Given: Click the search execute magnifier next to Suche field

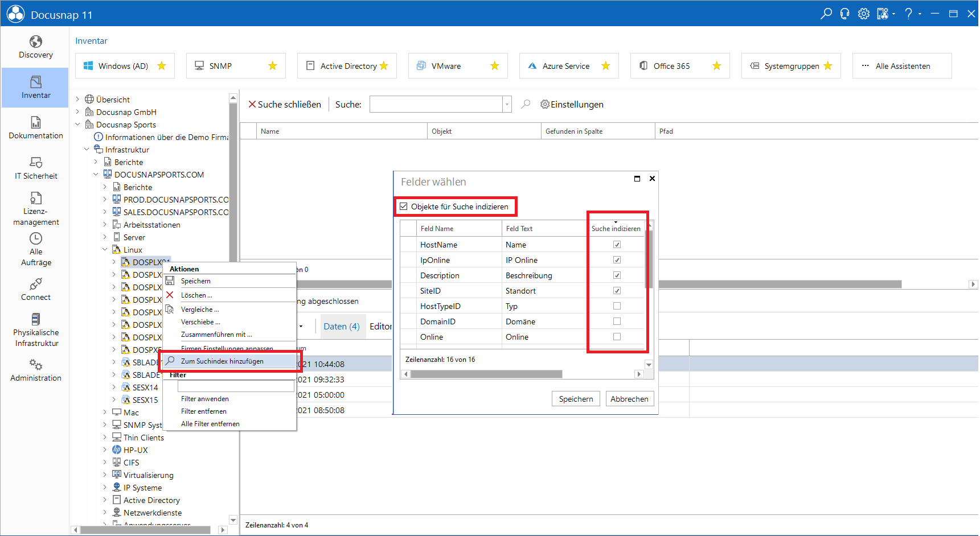Looking at the screenshot, I should click(x=526, y=104).
